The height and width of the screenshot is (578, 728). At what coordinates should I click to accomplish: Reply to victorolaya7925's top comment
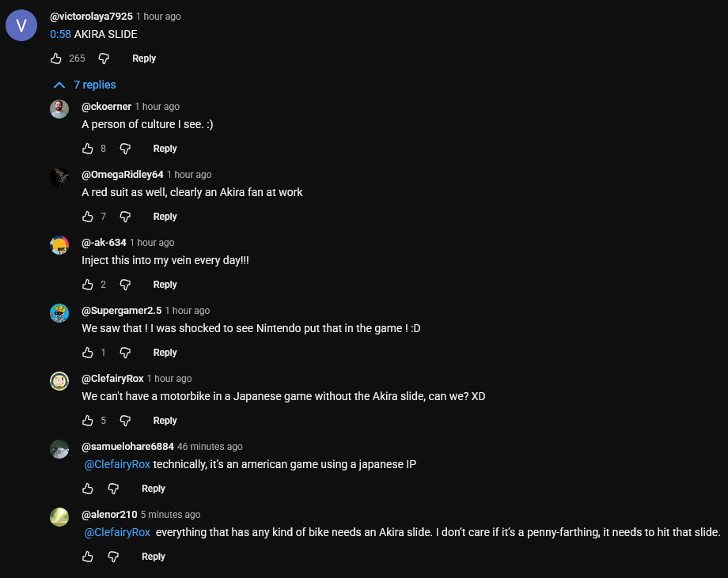(x=144, y=59)
